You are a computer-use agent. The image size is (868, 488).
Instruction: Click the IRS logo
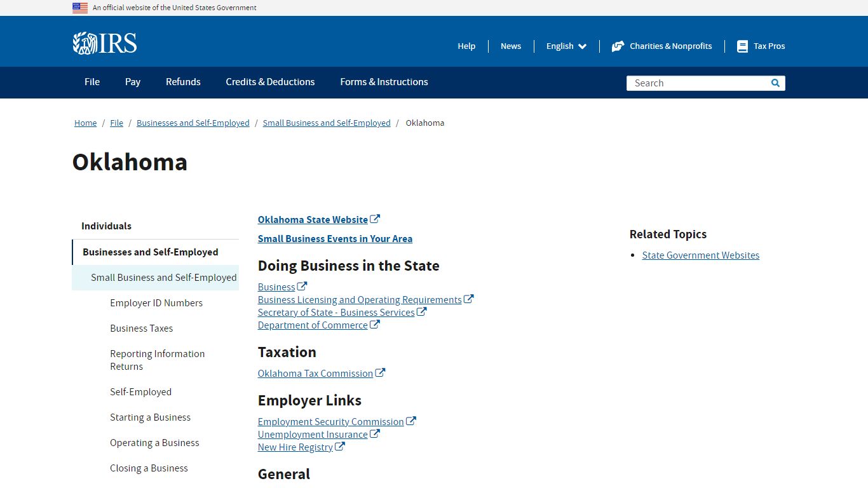point(105,43)
